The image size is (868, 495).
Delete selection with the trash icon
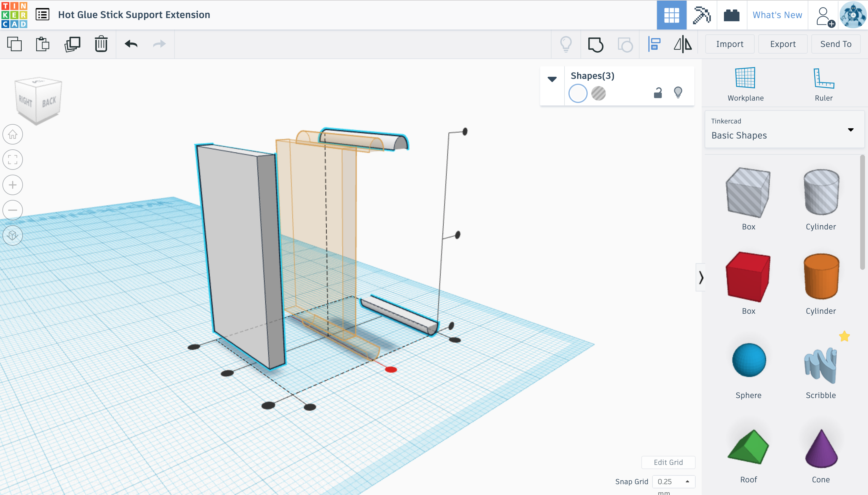[x=101, y=44]
